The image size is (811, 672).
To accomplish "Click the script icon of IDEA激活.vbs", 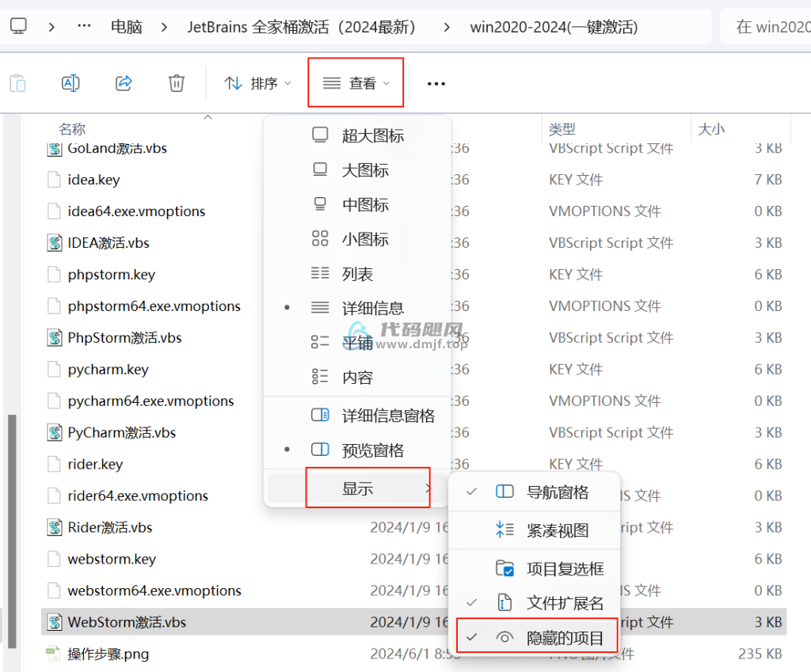I will 55,243.
